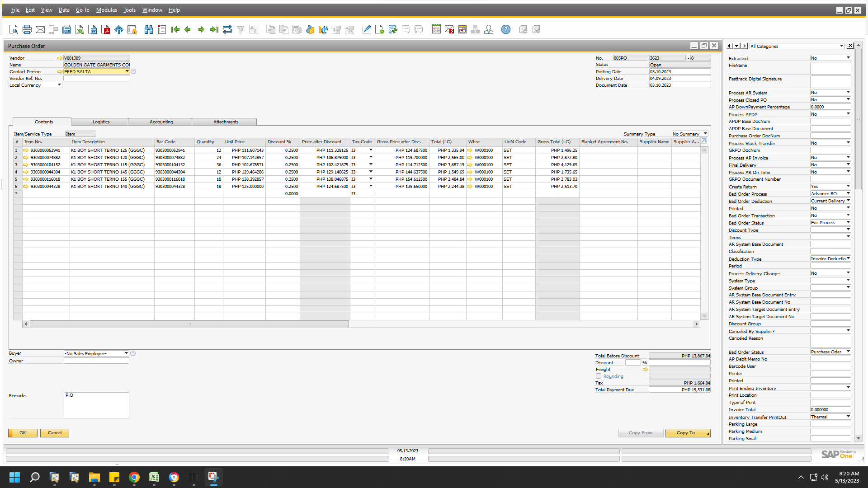Open Chrome from the taskbar

click(x=134, y=477)
